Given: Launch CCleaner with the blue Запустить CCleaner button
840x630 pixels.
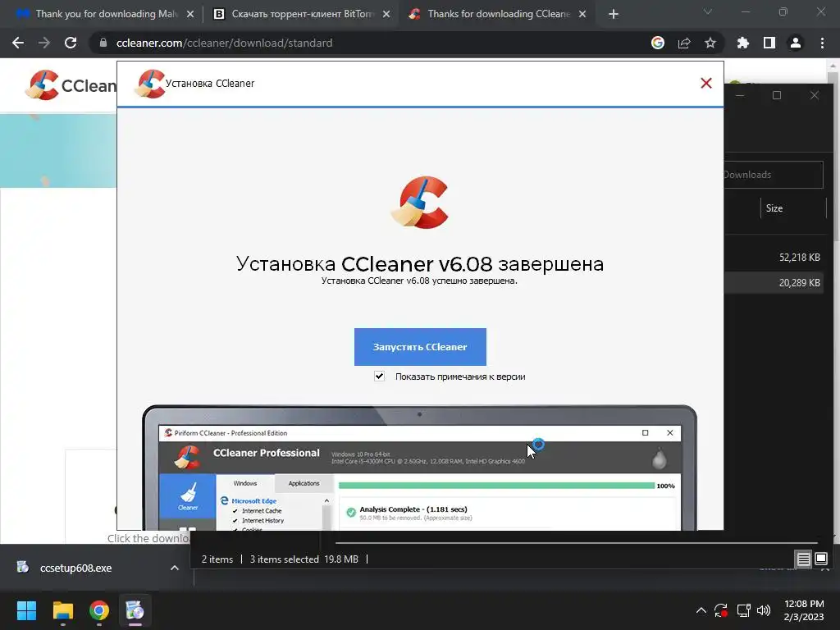Looking at the screenshot, I should point(420,347).
